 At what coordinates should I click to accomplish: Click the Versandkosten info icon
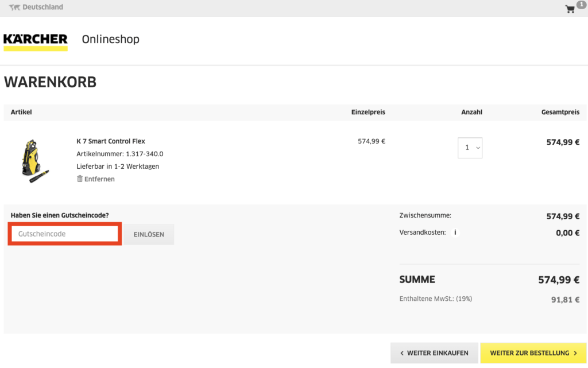(455, 233)
